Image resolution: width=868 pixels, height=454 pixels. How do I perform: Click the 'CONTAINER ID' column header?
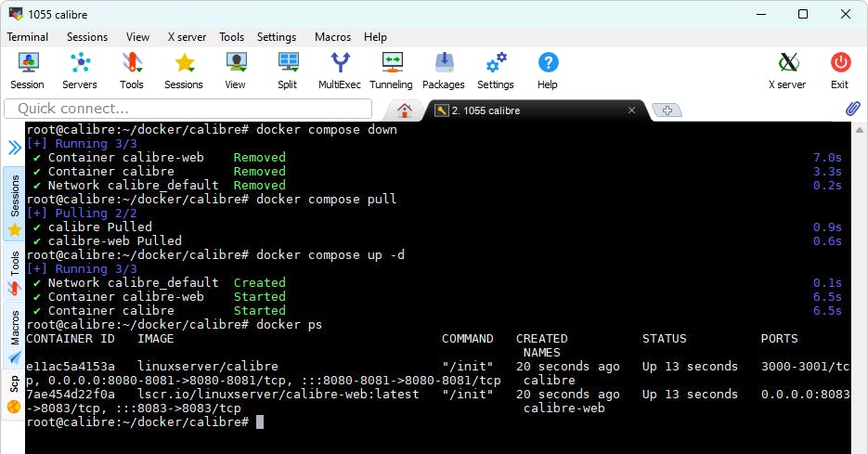coord(71,339)
